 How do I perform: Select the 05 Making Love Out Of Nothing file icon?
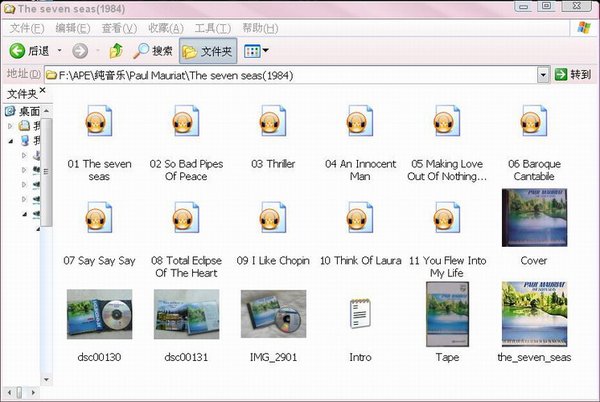point(447,121)
